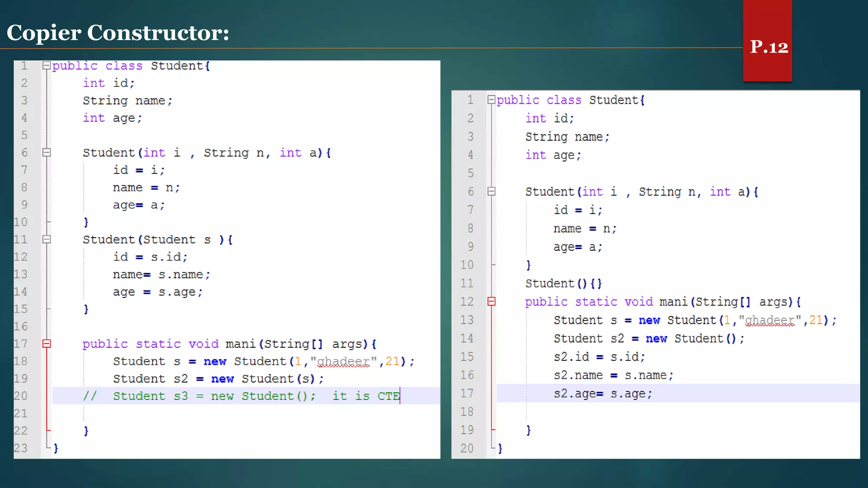Image resolution: width=868 pixels, height=488 pixels.
Task: Click line number 17 in right editor gutter
Action: [467, 394]
